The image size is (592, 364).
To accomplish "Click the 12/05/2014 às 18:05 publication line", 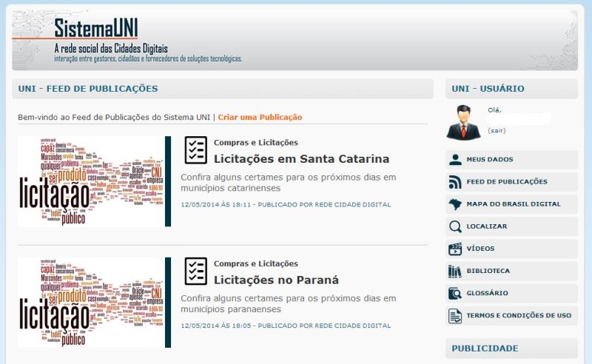I will (286, 326).
